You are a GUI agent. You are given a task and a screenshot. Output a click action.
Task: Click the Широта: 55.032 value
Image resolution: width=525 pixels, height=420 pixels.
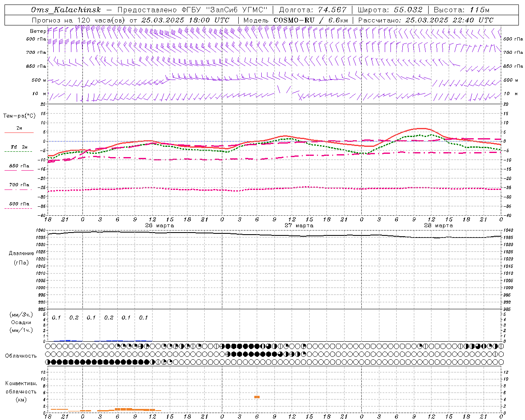390,10
